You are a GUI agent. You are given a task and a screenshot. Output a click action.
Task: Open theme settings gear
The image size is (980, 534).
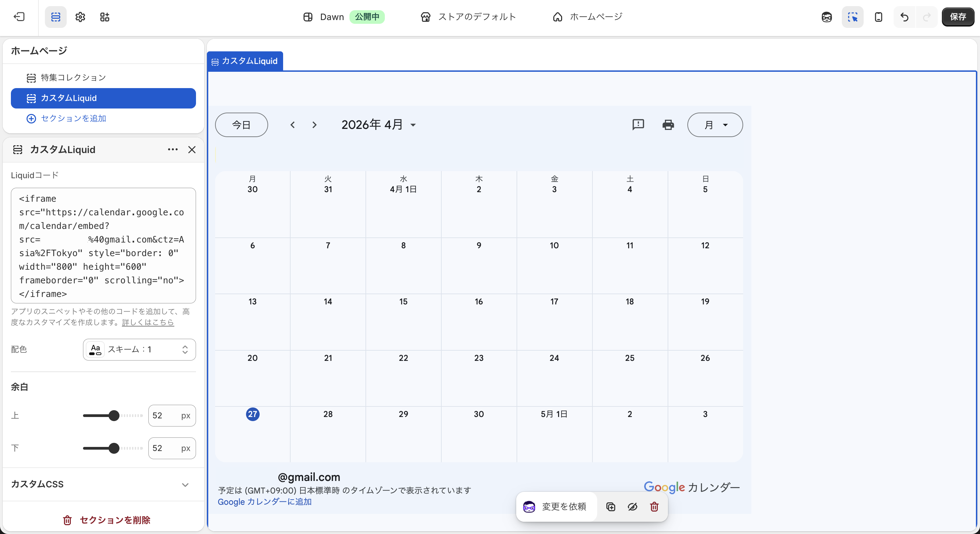click(x=80, y=17)
